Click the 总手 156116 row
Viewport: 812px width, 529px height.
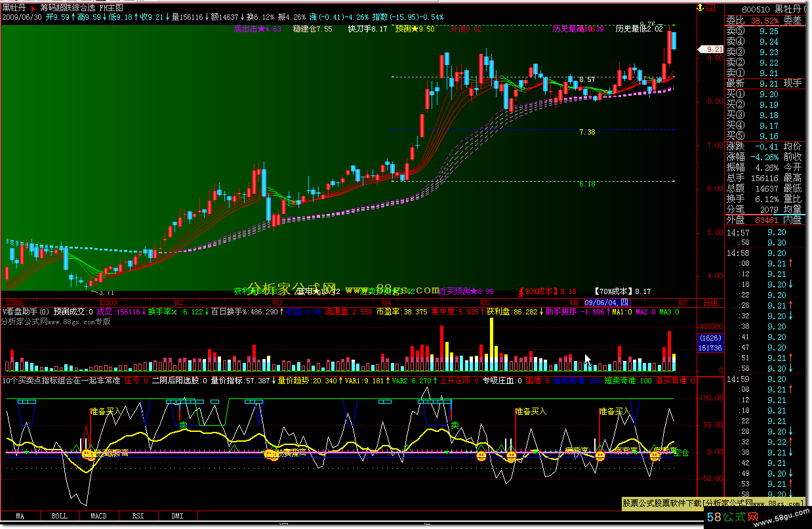[x=753, y=178]
